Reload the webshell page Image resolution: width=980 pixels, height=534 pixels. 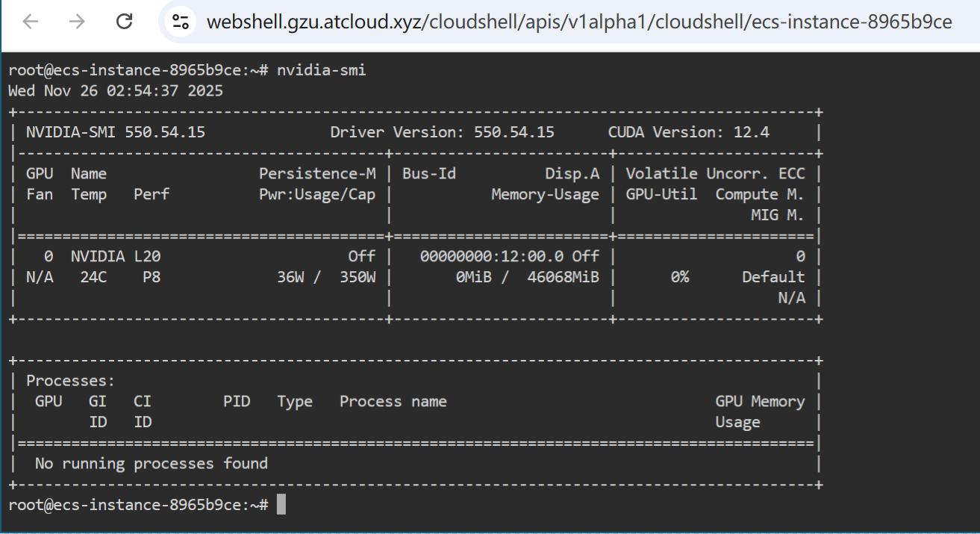click(x=125, y=22)
